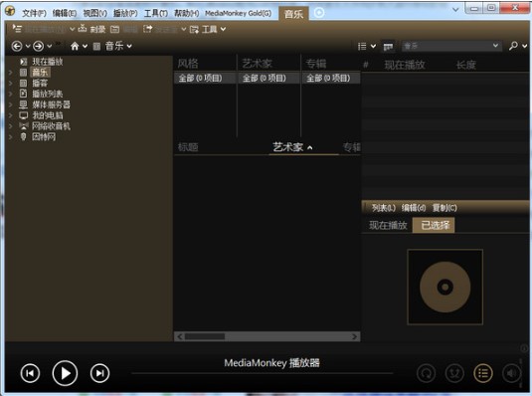532x396 pixels.
Task: Click the scrollbar right arrow
Action: 355,336
